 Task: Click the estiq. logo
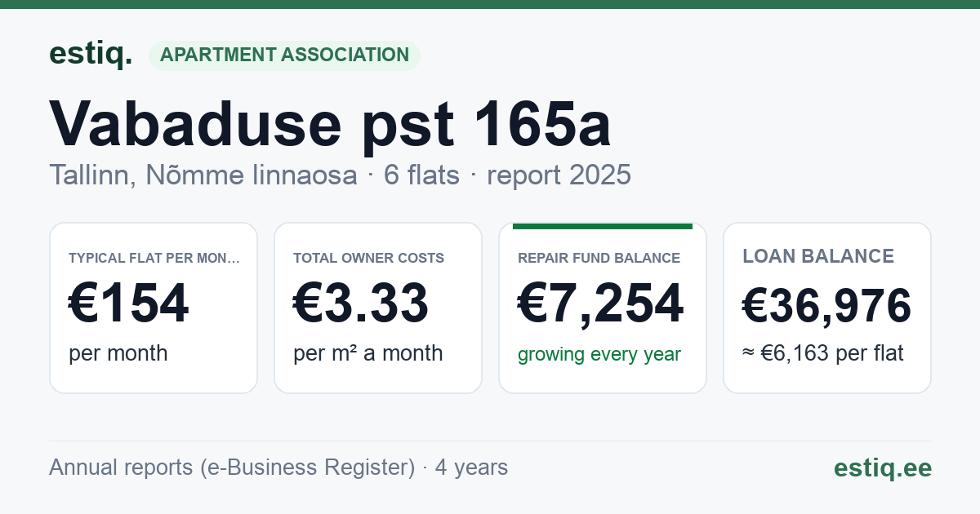point(91,55)
